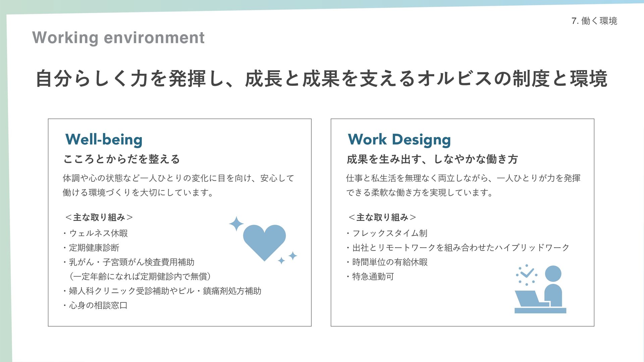Click the Well-being heading
The image size is (644, 362).
click(104, 139)
